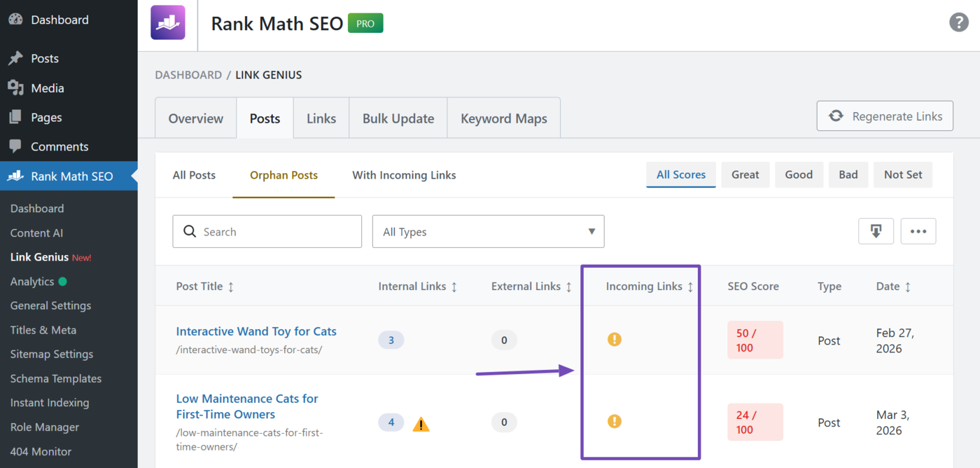Open the Keyword Maps tab
The height and width of the screenshot is (468, 980).
(504, 118)
